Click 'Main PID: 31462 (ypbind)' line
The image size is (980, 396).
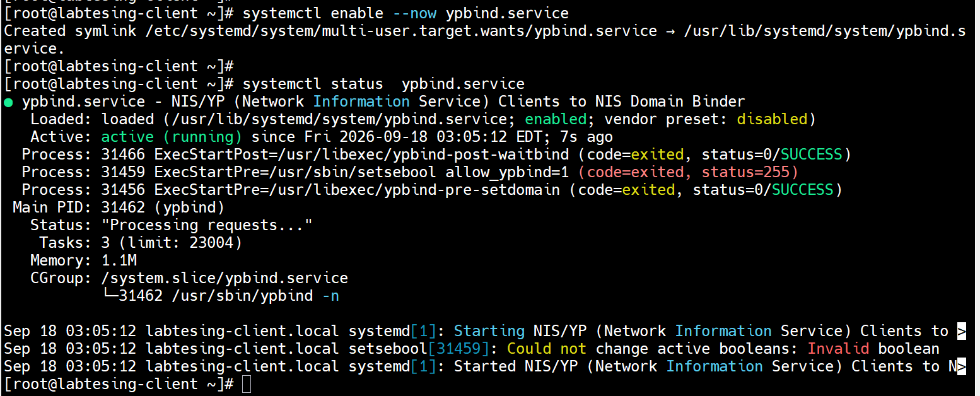[x=119, y=207]
